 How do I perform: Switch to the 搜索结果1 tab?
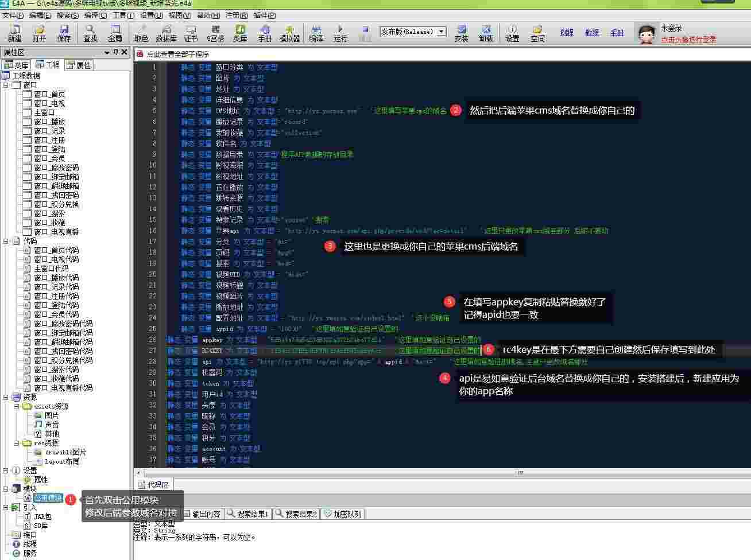(248, 514)
